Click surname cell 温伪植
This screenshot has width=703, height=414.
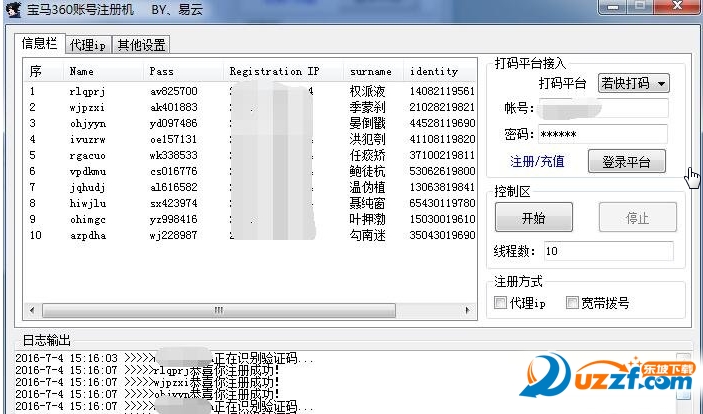click(367, 187)
